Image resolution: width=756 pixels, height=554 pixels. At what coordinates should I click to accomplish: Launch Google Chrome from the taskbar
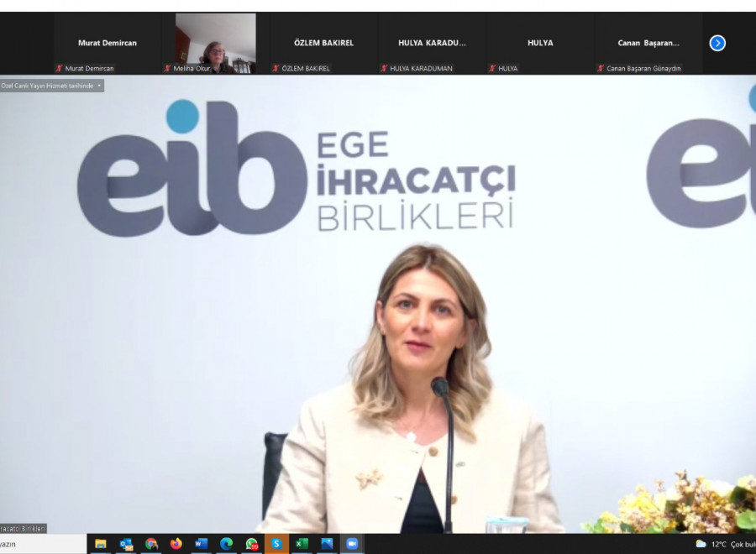151,544
